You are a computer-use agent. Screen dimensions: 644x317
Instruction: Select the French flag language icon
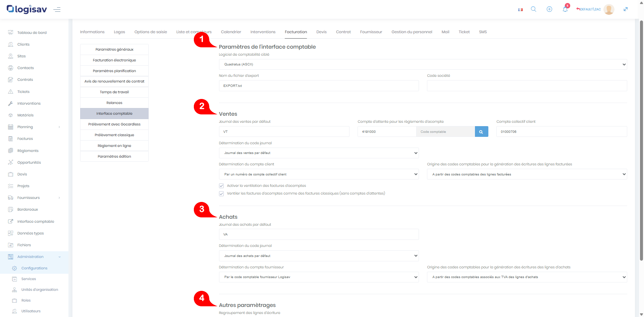click(520, 10)
